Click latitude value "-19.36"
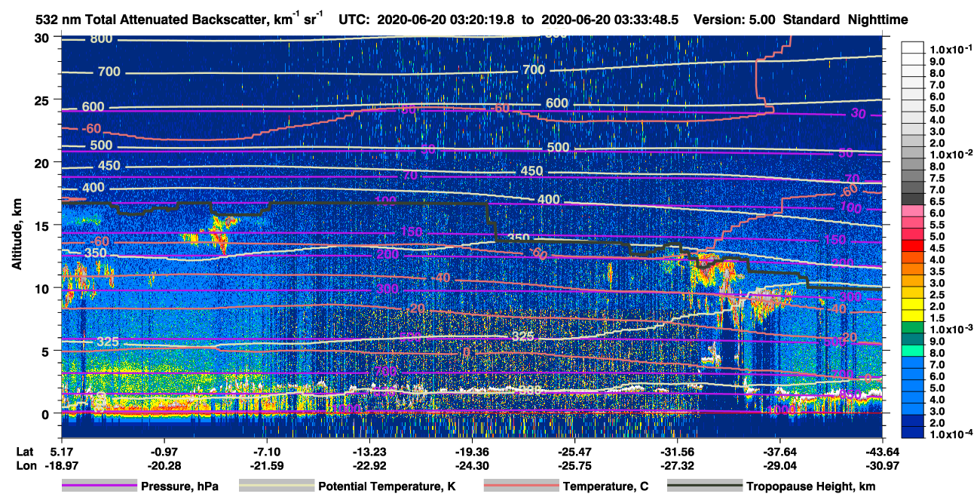Screen dimensions: 980x503 click(472, 452)
